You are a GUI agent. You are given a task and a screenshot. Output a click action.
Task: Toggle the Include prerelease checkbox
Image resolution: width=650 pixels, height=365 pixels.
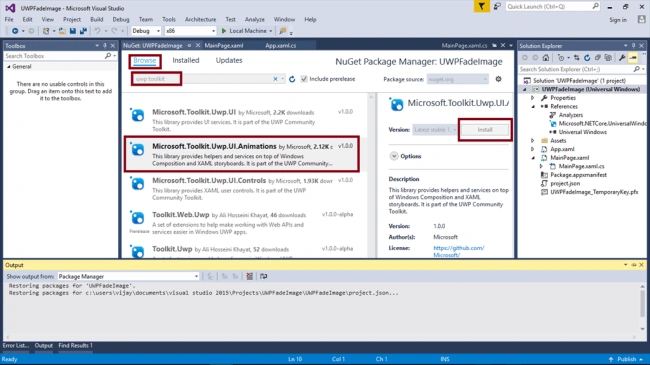(x=304, y=79)
